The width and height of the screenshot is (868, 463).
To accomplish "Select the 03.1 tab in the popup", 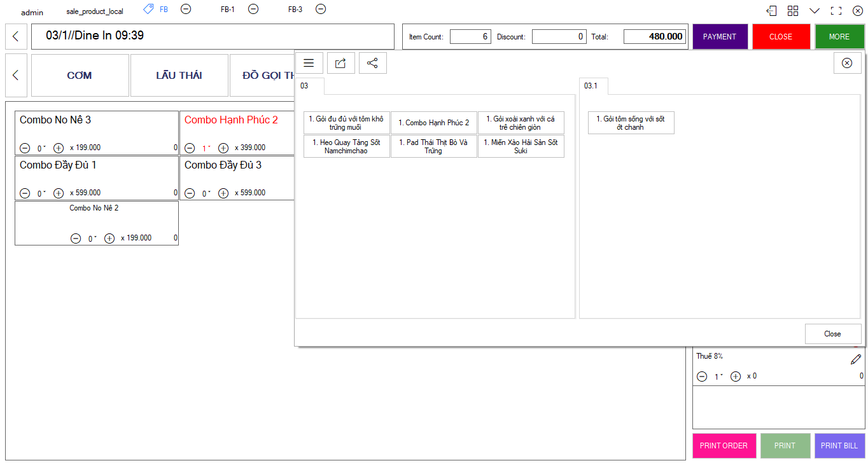I will pyautogui.click(x=592, y=86).
